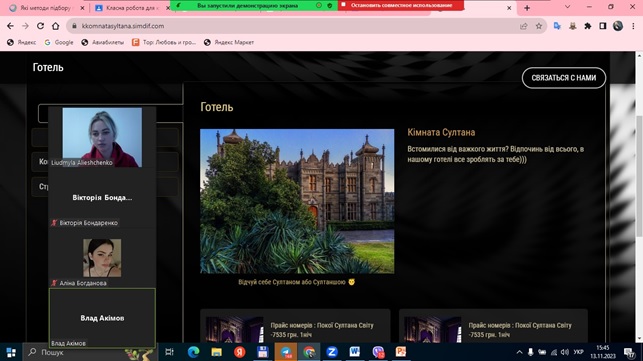The image size is (643, 361).
Task: Click the site title 'Готель' in header
Action: point(48,67)
